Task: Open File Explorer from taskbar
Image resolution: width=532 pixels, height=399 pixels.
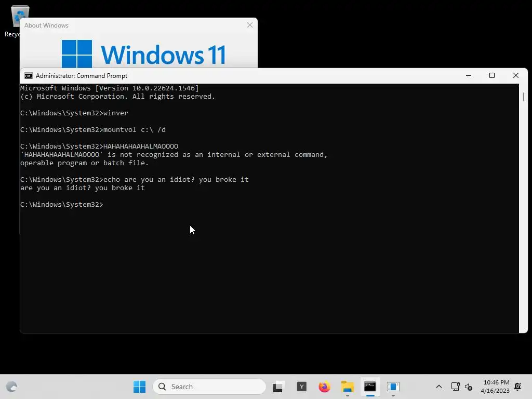Action: [x=347, y=387]
